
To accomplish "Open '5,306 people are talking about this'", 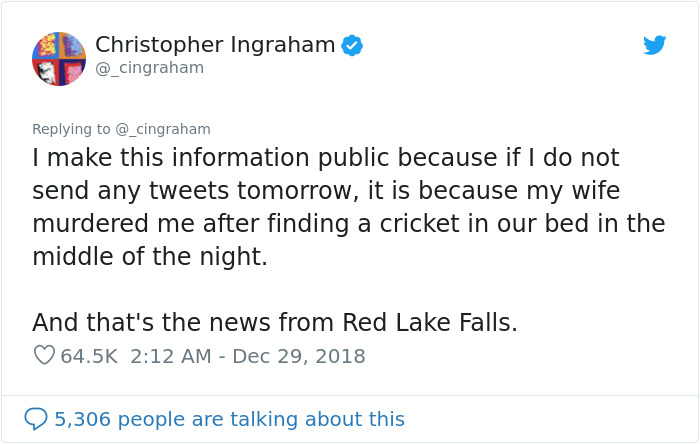I will point(229,419).
